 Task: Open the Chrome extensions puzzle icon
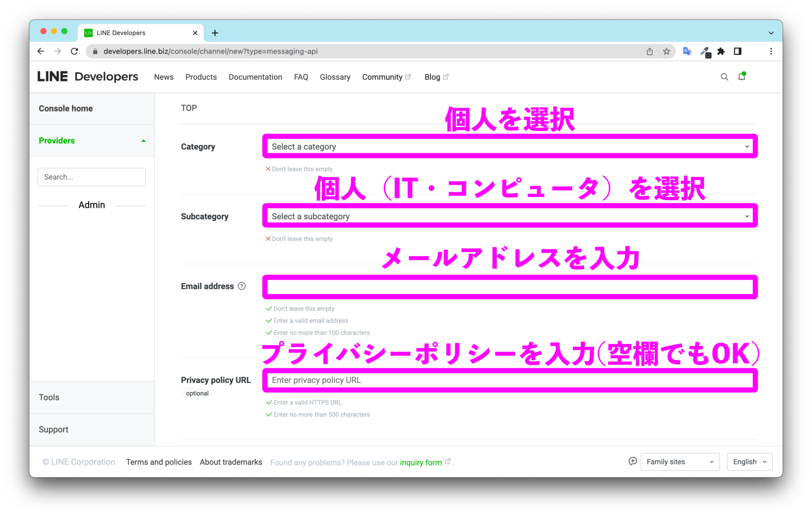721,51
